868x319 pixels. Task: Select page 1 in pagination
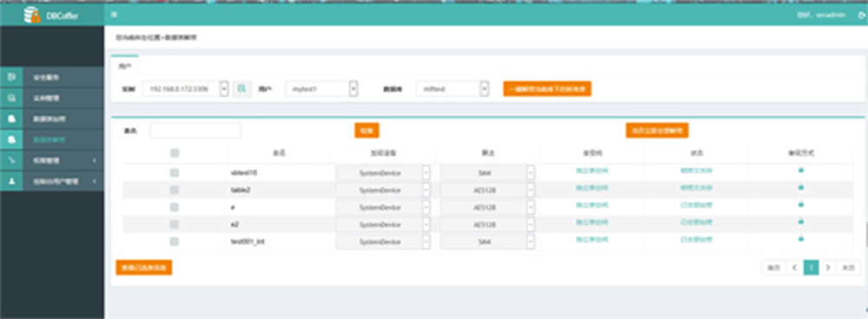coord(811,268)
